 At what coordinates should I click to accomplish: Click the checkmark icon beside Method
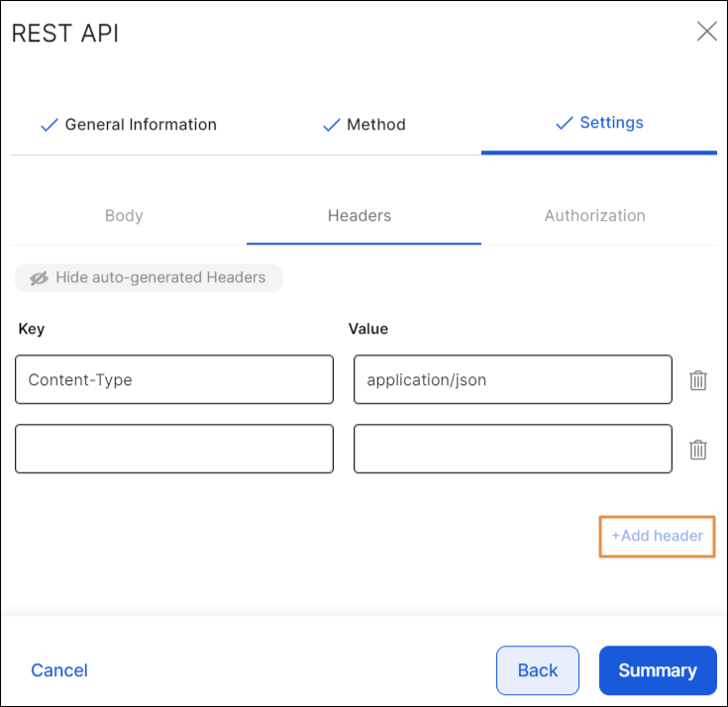point(332,125)
